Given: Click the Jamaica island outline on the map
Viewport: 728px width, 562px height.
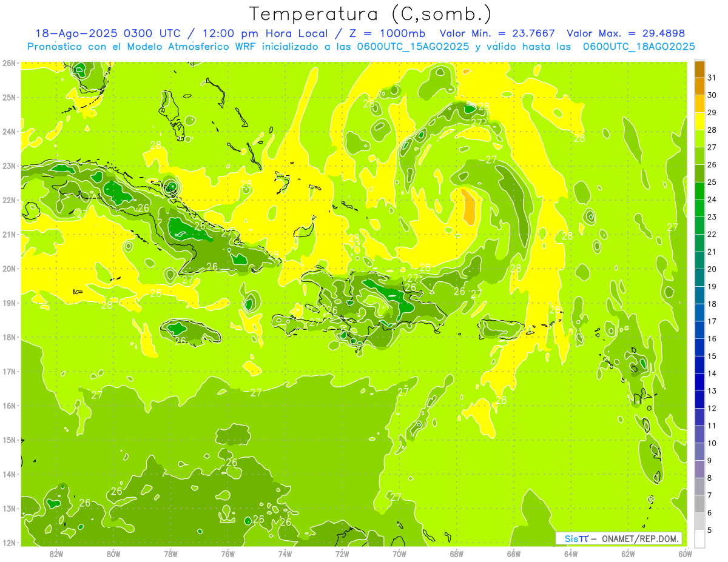Looking at the screenshot, I should coord(189,332).
